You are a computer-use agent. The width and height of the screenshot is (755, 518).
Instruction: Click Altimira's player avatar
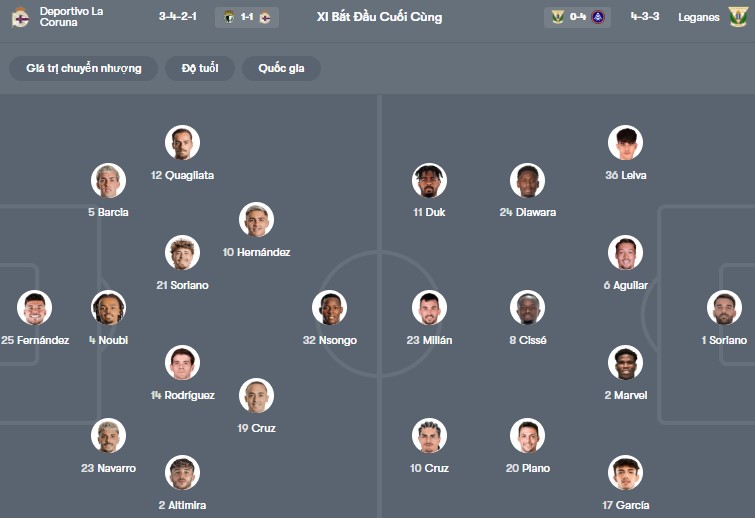[182, 473]
